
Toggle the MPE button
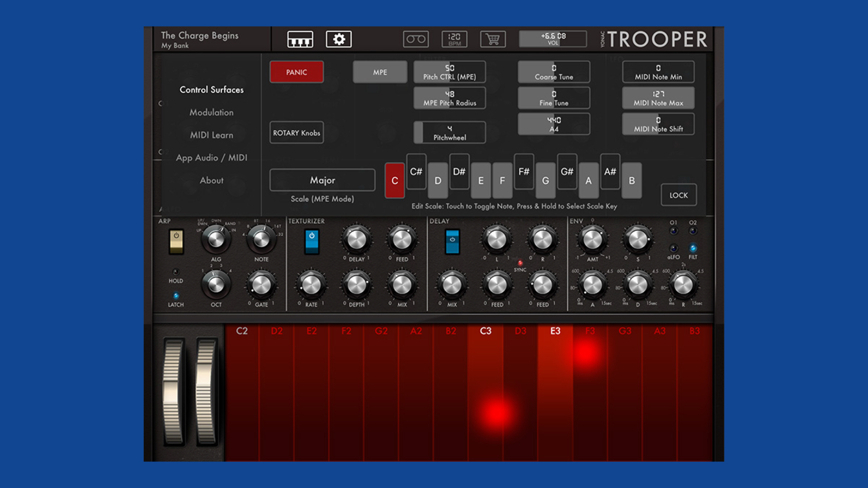pos(380,72)
